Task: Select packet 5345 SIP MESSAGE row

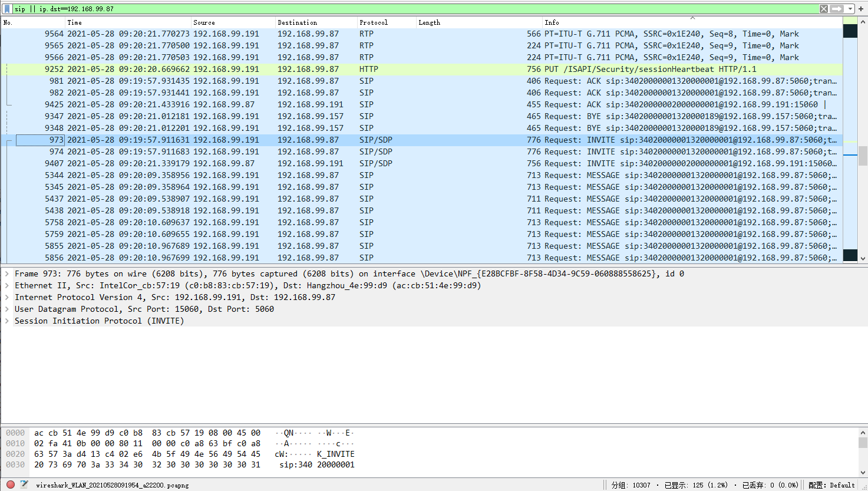Action: coord(422,187)
